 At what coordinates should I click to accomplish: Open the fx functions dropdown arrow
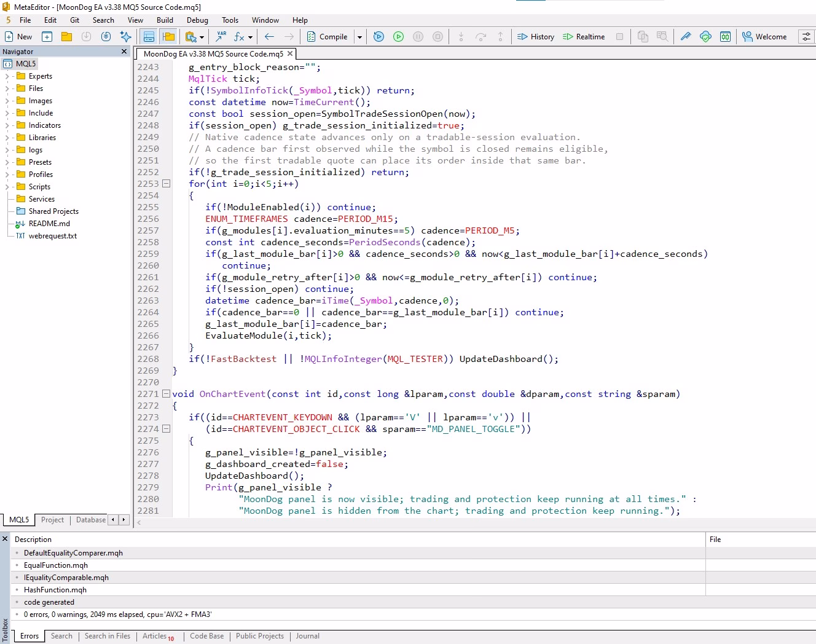pos(250,37)
